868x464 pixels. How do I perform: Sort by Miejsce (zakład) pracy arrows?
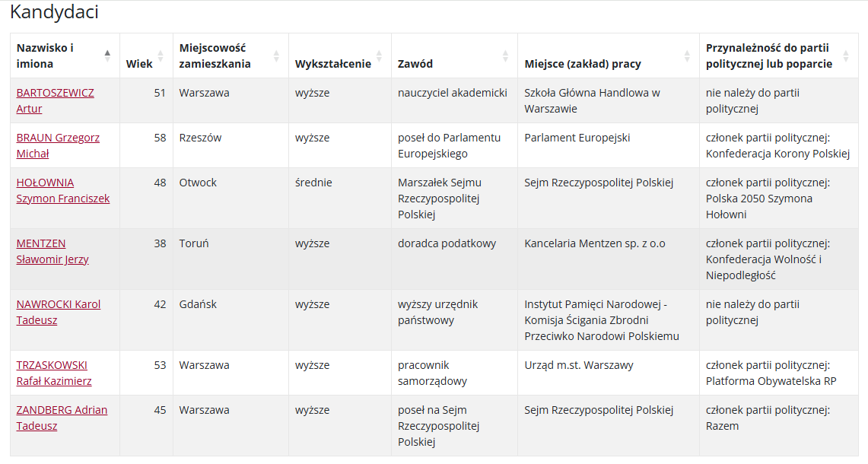[x=687, y=56]
